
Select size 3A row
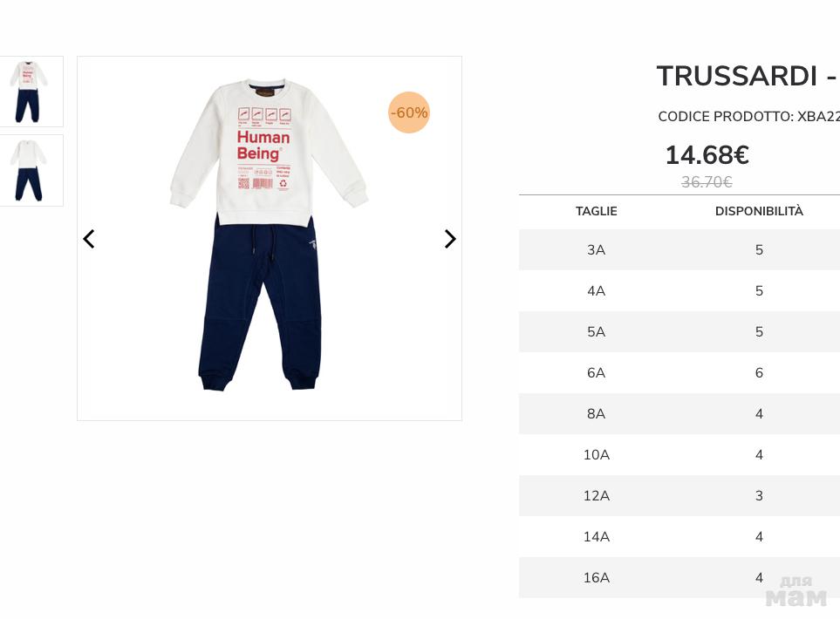596,250
